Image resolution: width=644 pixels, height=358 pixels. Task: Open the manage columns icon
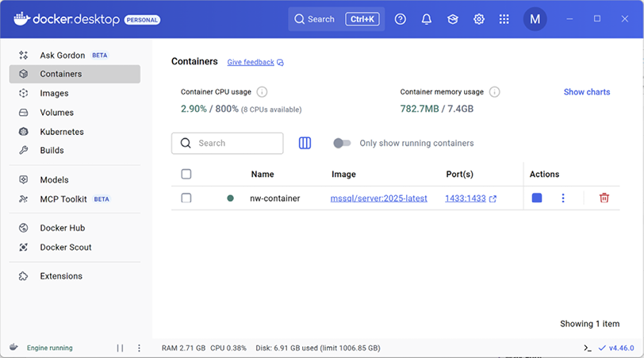coord(305,143)
